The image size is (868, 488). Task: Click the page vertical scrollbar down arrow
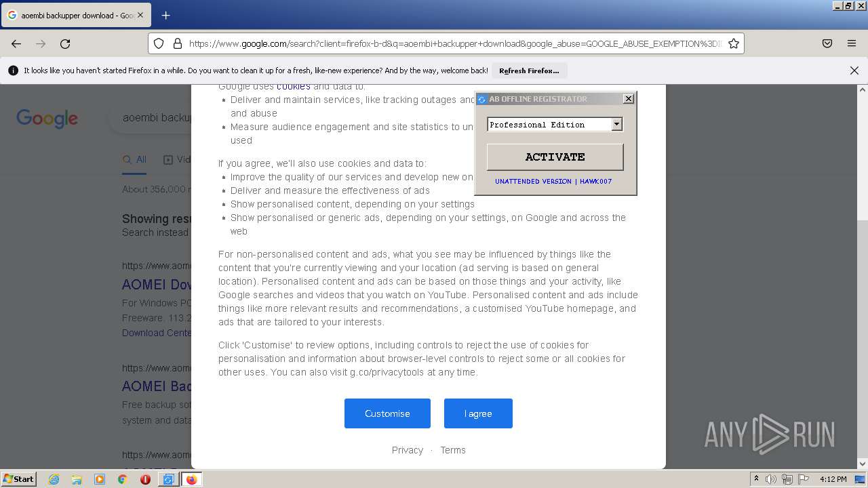tap(863, 464)
